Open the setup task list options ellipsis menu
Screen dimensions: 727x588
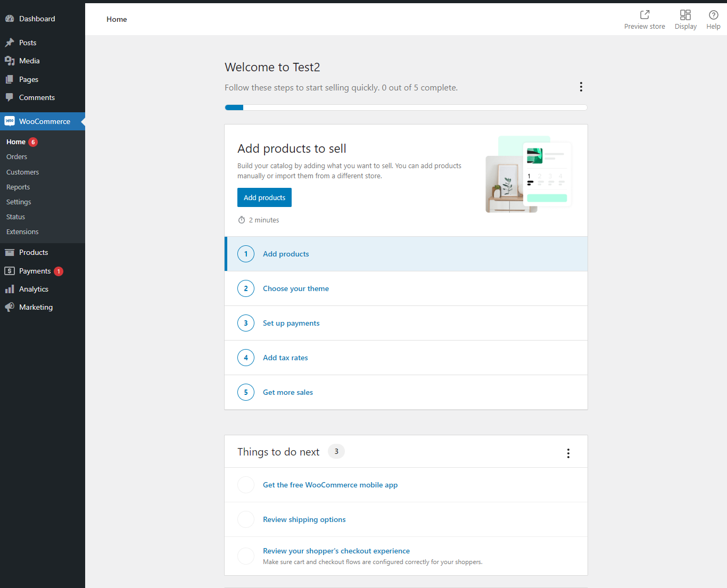(x=581, y=87)
